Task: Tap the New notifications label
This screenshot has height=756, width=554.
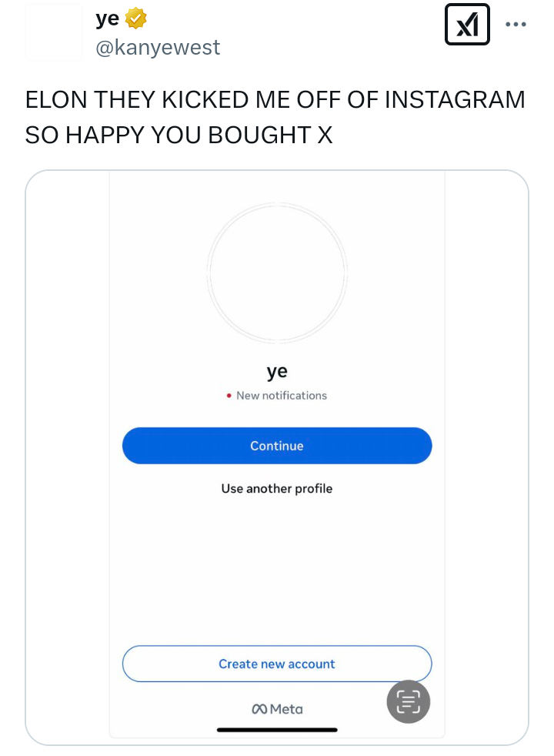Action: pos(282,396)
